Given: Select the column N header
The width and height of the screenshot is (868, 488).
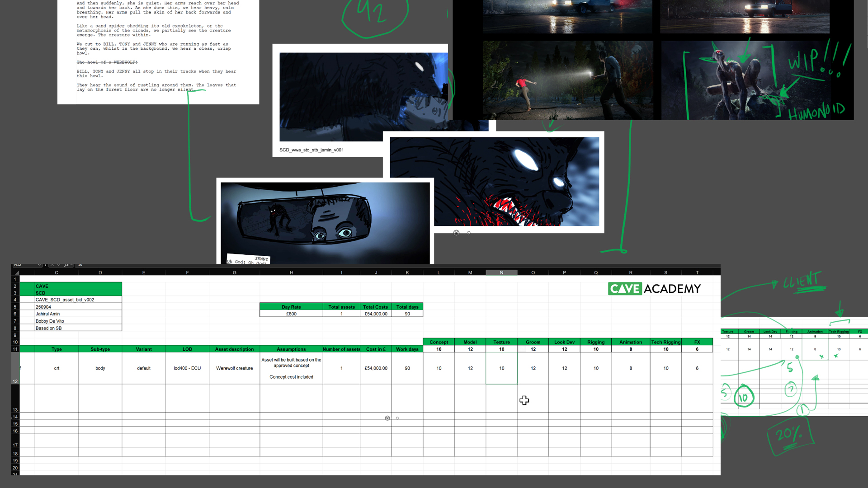Looking at the screenshot, I should (501, 272).
